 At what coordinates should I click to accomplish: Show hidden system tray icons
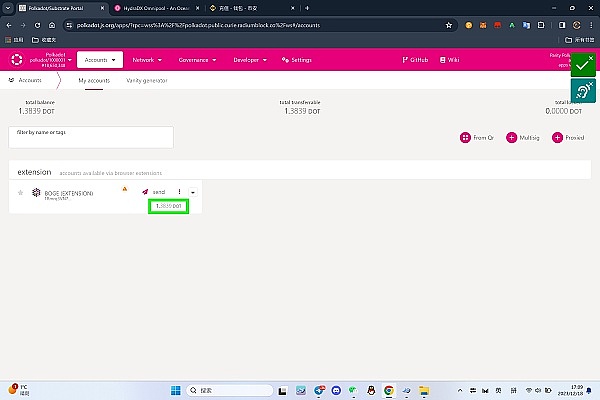pyautogui.click(x=460, y=390)
